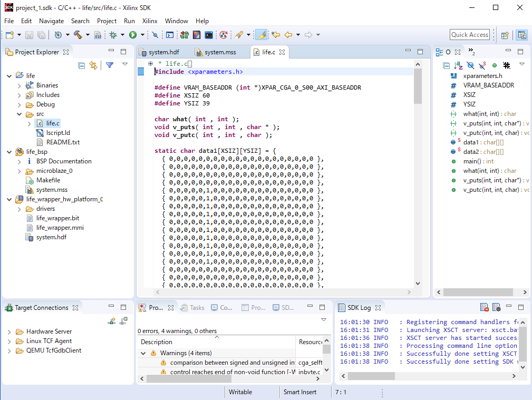Toggle Hide Fields in Outline
This screenshot has height=400, width=532.
point(470,65)
